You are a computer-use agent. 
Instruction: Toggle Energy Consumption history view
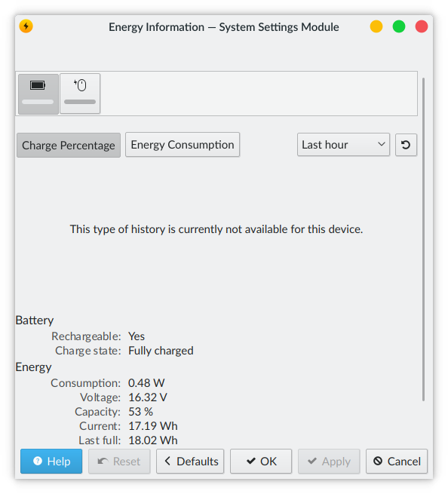click(x=183, y=145)
